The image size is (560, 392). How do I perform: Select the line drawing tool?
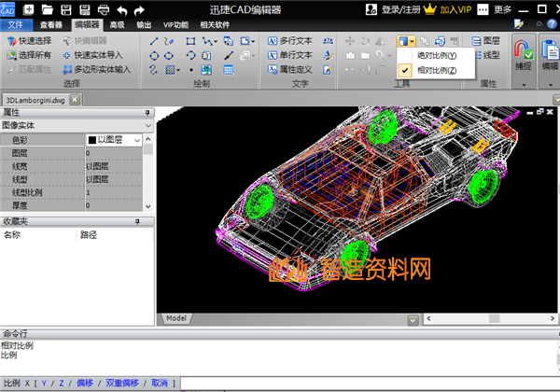click(155, 42)
